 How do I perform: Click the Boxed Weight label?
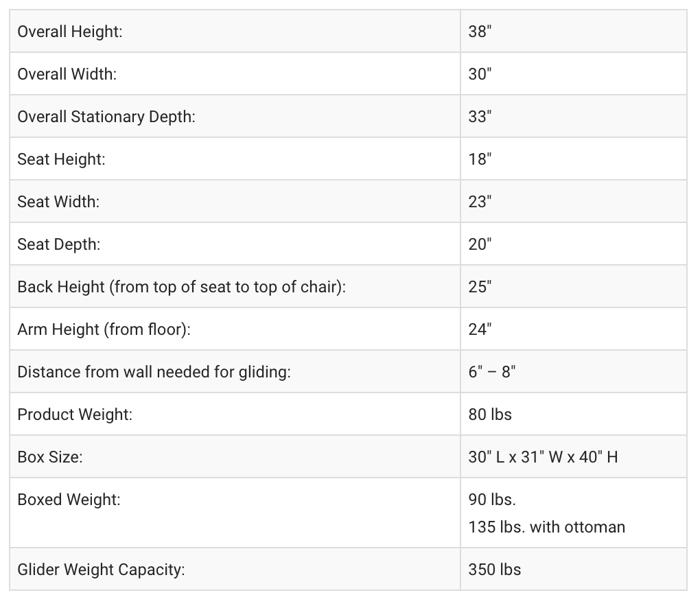(x=69, y=500)
